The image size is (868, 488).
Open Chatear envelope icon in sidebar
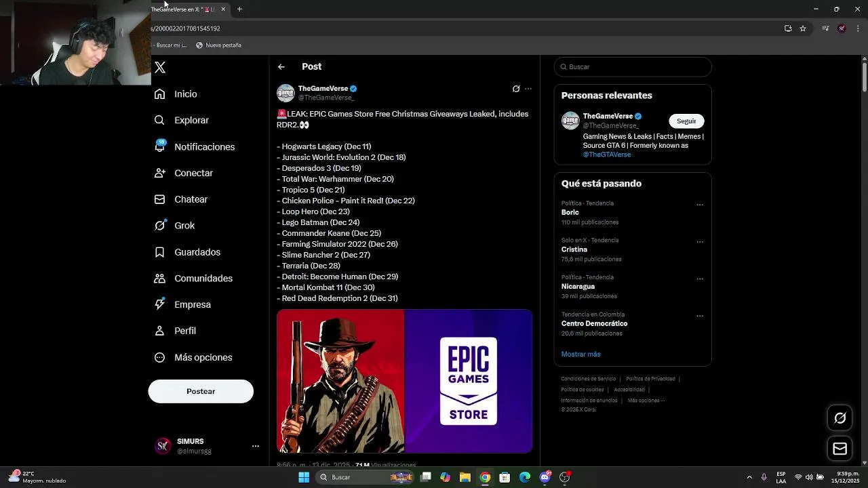159,199
